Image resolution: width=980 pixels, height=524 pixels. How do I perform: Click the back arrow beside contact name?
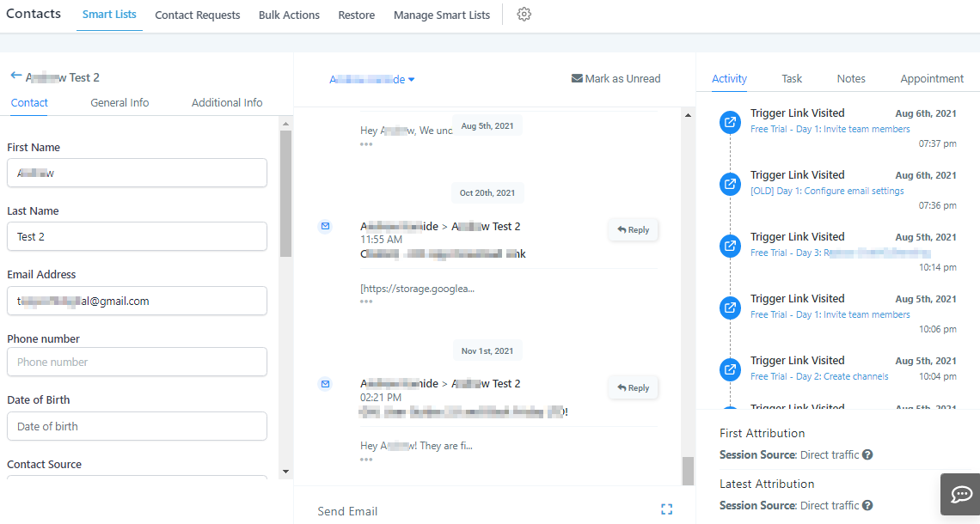pyautogui.click(x=15, y=76)
